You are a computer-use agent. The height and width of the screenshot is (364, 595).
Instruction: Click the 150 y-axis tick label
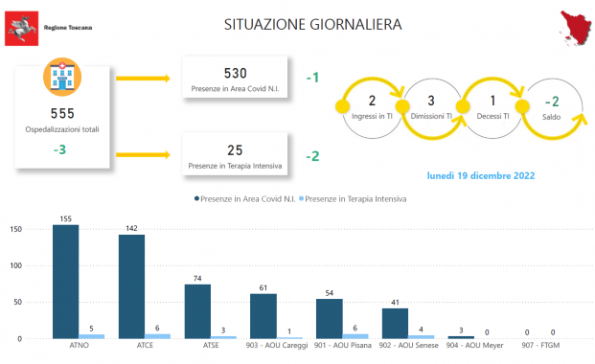(x=16, y=229)
